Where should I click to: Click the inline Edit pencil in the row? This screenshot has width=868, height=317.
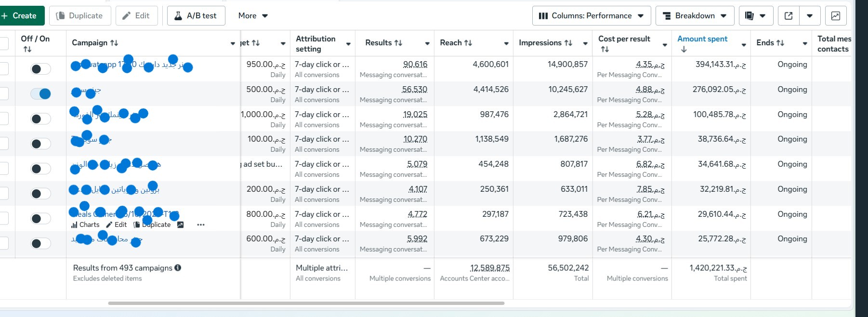coord(109,225)
